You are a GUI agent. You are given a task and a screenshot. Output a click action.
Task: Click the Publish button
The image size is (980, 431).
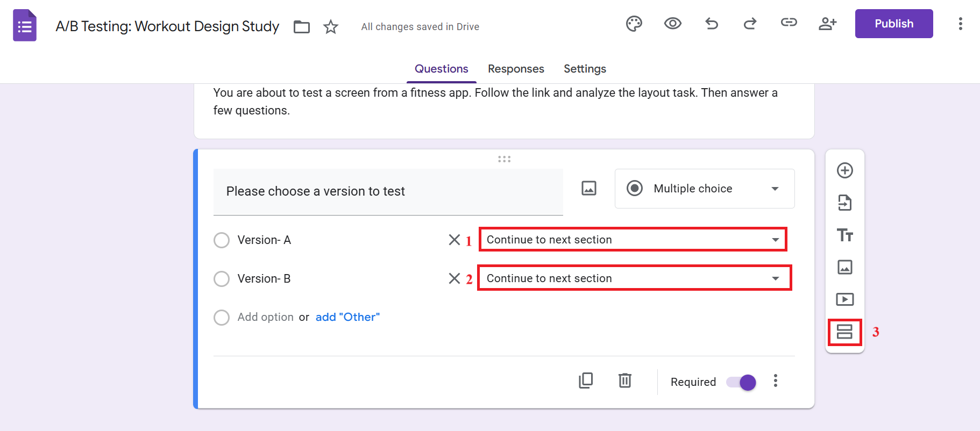pos(893,24)
